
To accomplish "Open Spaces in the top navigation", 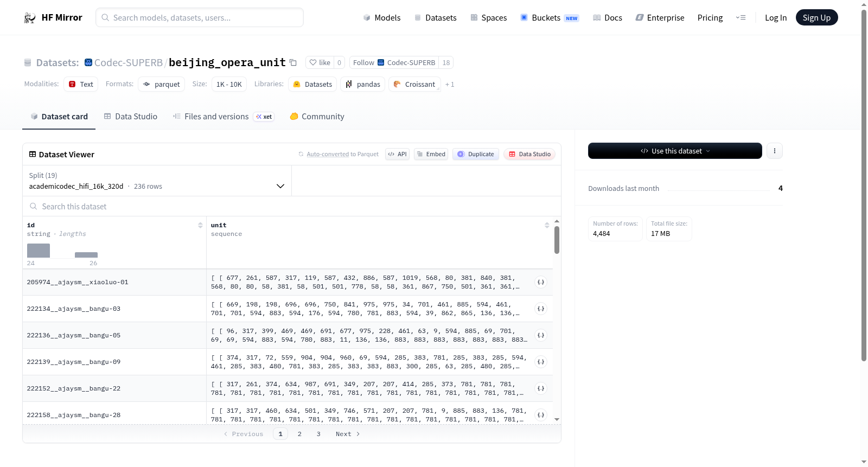I will 488,18.
